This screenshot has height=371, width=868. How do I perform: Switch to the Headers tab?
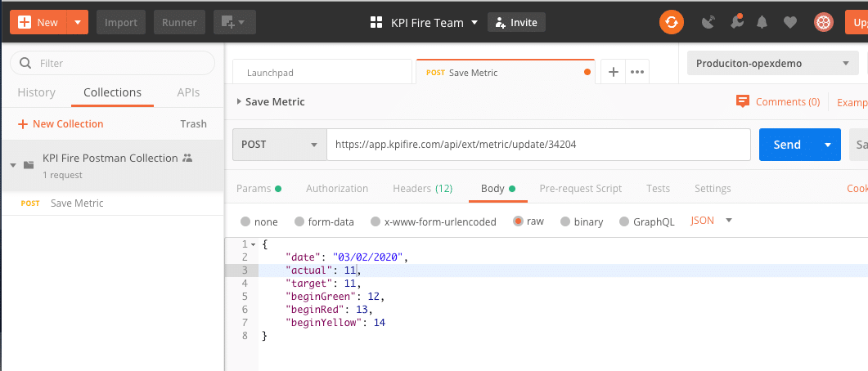point(422,189)
